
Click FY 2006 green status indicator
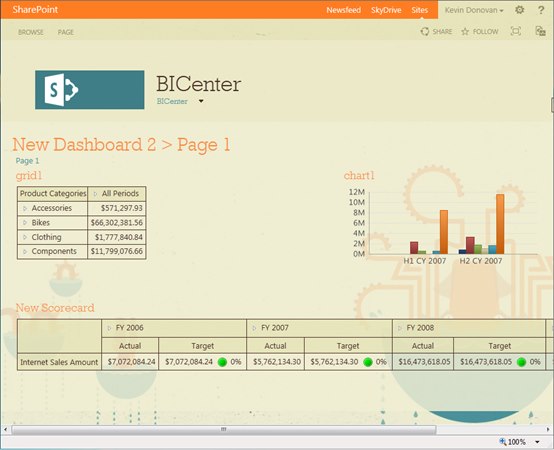point(222,362)
